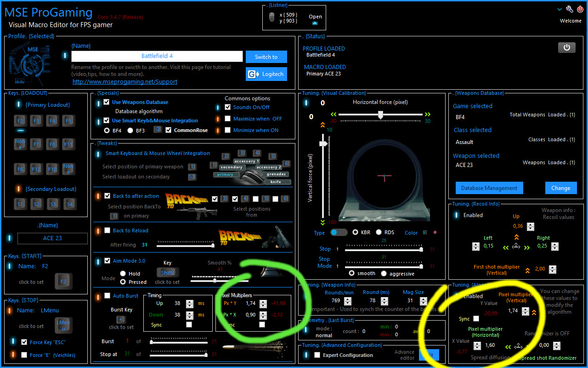
Task: Click the mouse icon in the Listner box
Action: click(272, 17)
